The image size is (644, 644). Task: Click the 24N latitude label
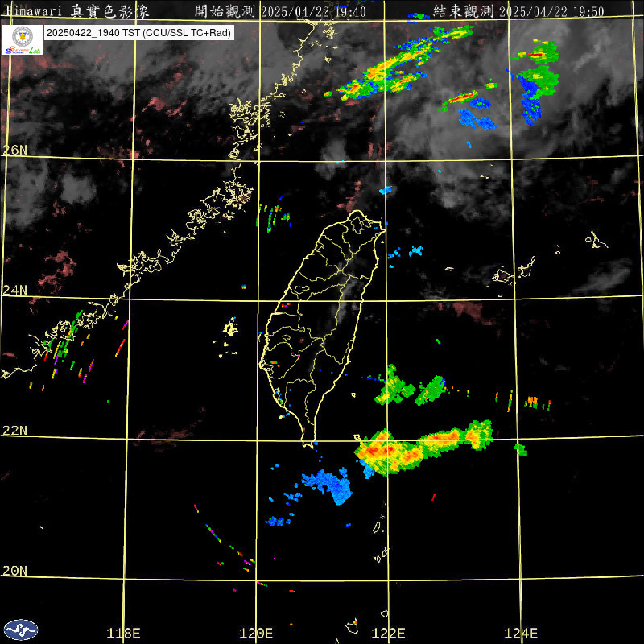[x=14, y=291]
